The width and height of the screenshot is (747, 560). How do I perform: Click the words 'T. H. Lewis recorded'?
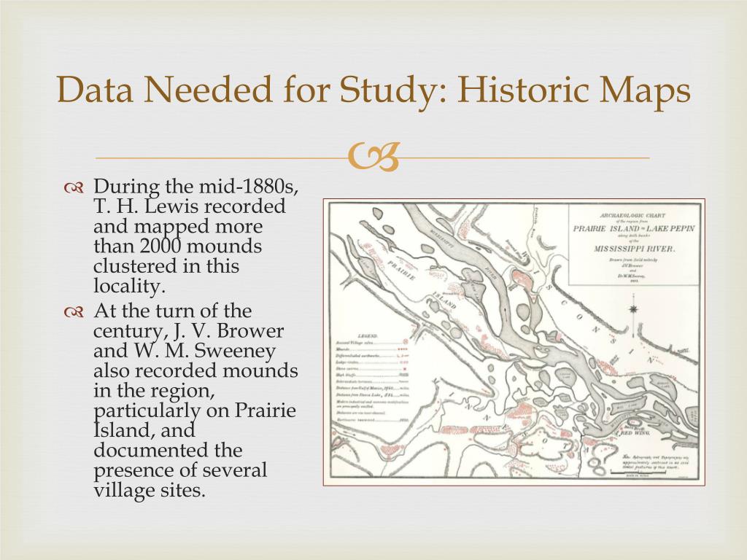coord(190,206)
